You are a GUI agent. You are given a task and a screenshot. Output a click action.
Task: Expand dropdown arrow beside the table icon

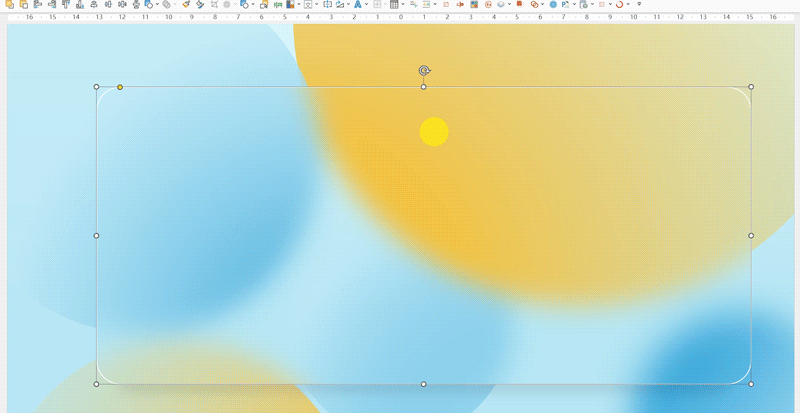pos(403,4)
